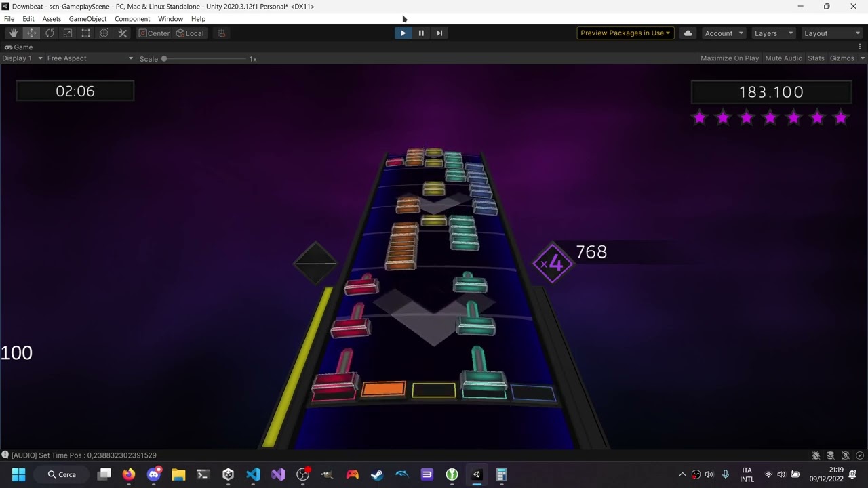Open Visual Studio from taskbar

pyautogui.click(x=278, y=474)
